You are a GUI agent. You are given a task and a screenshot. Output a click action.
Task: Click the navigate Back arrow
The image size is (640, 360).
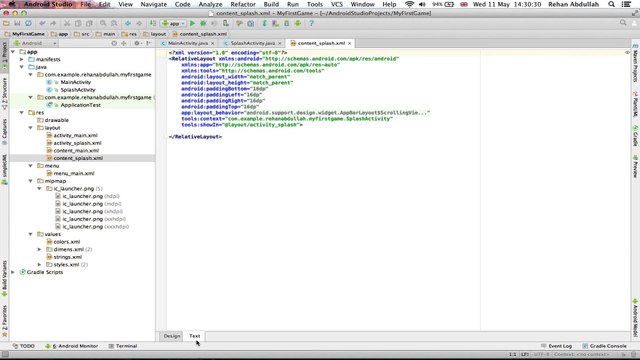click(128, 24)
